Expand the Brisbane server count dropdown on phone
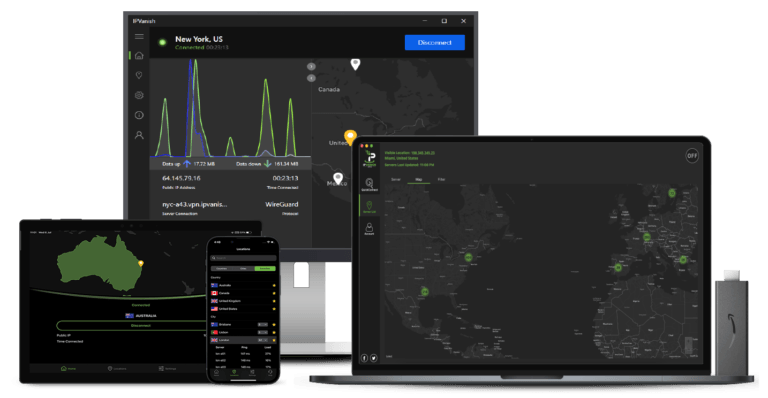Viewport: 768px width, 398px height. coord(263,325)
